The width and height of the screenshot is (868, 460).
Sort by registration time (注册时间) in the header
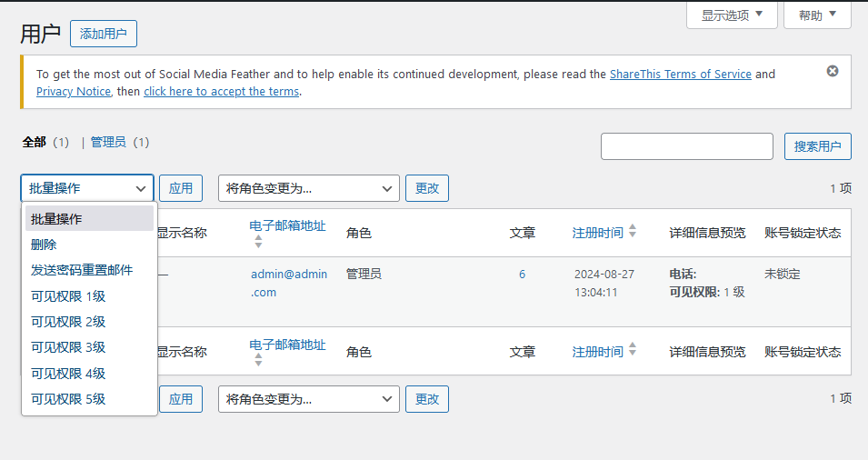597,233
